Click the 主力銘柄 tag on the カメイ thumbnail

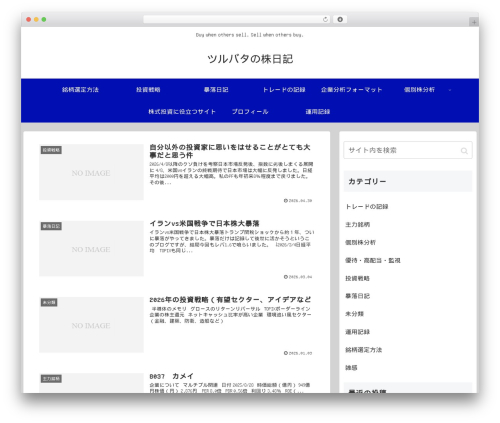(x=51, y=379)
